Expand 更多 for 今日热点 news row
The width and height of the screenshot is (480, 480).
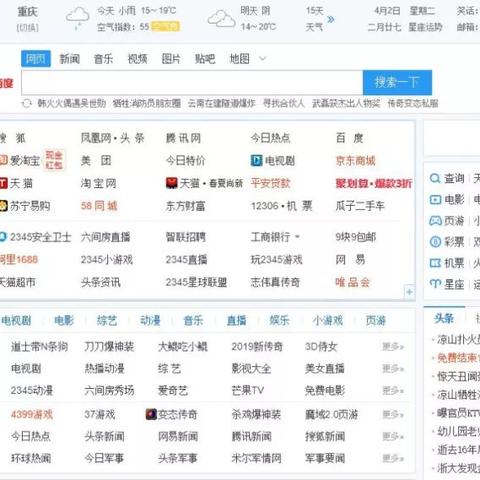tap(393, 436)
